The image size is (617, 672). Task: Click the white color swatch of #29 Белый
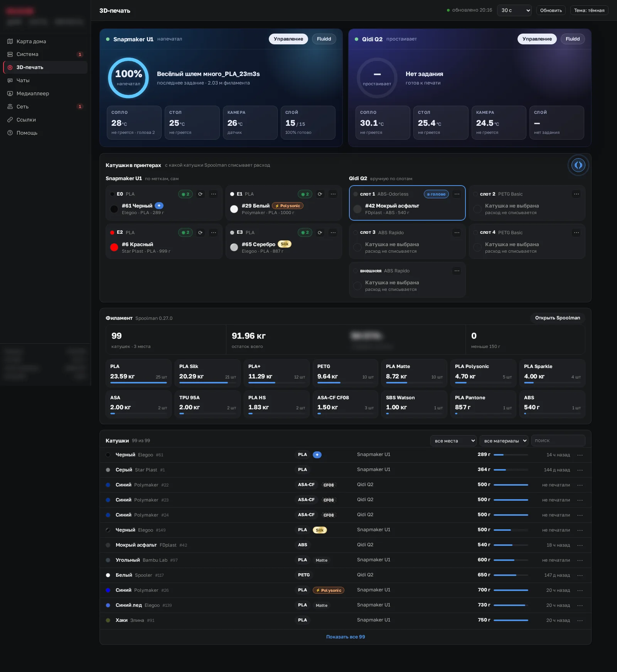click(x=234, y=209)
